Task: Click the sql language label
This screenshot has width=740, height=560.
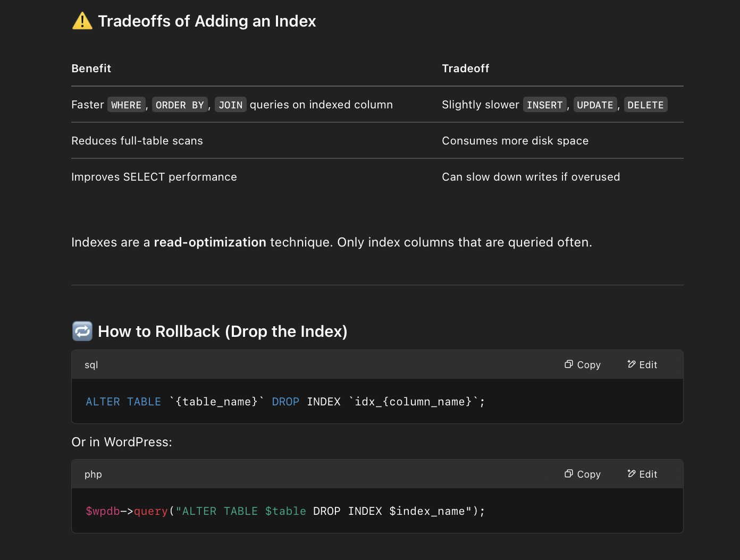Action: pyautogui.click(x=91, y=365)
